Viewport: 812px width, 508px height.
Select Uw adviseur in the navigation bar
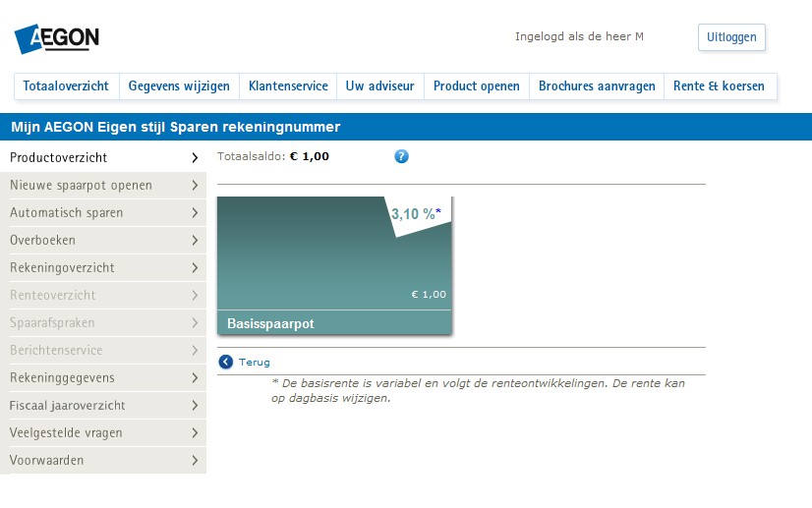click(x=380, y=85)
